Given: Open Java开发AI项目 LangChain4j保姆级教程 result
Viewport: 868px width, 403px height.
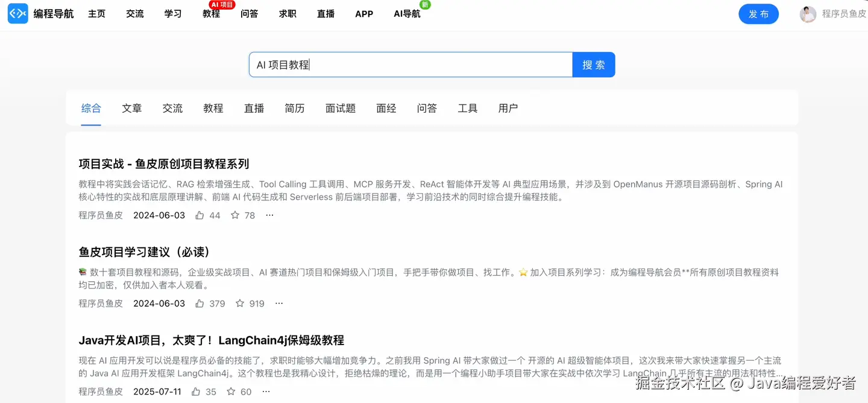Looking at the screenshot, I should coord(212,340).
